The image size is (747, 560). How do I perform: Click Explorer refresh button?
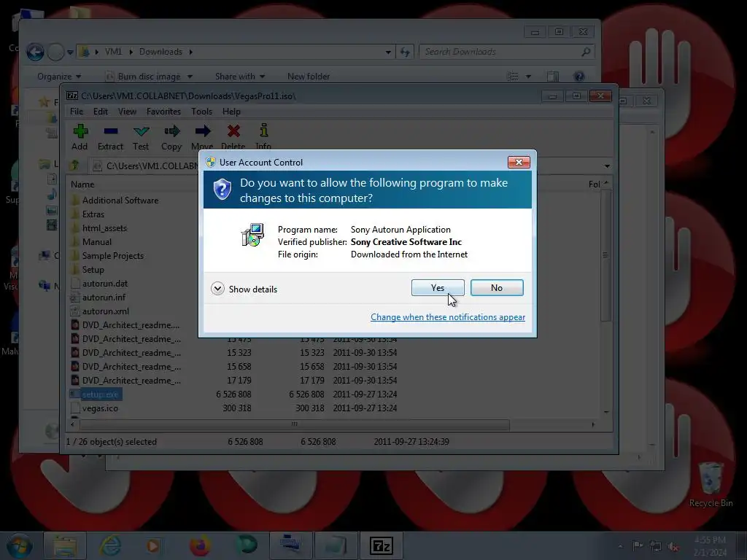tap(405, 52)
